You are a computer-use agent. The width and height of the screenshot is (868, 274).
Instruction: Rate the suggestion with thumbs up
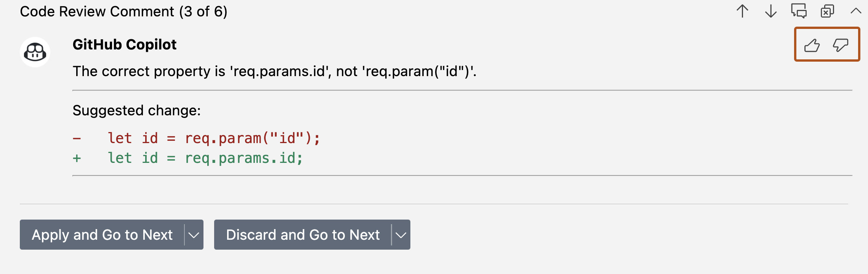[812, 45]
